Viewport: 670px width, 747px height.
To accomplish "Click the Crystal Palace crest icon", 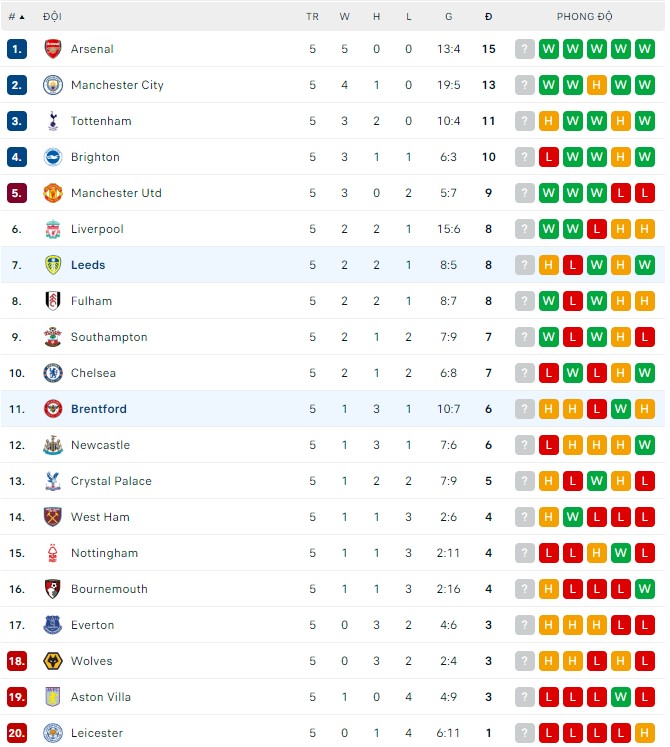I will pyautogui.click(x=53, y=481).
